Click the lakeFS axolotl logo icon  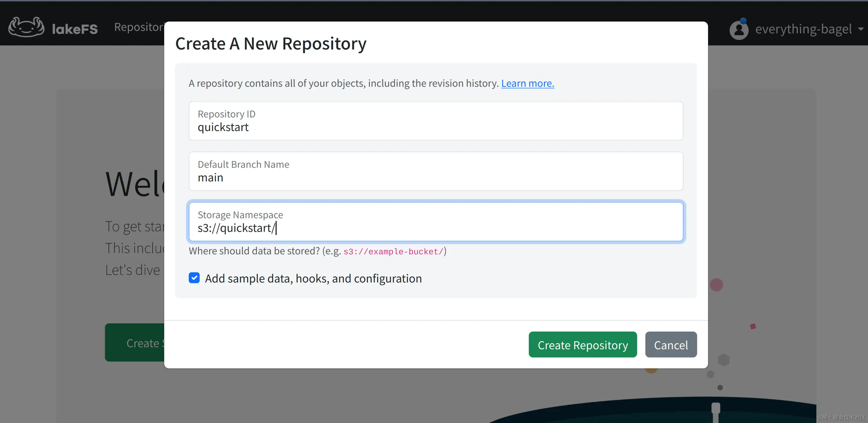(x=26, y=27)
